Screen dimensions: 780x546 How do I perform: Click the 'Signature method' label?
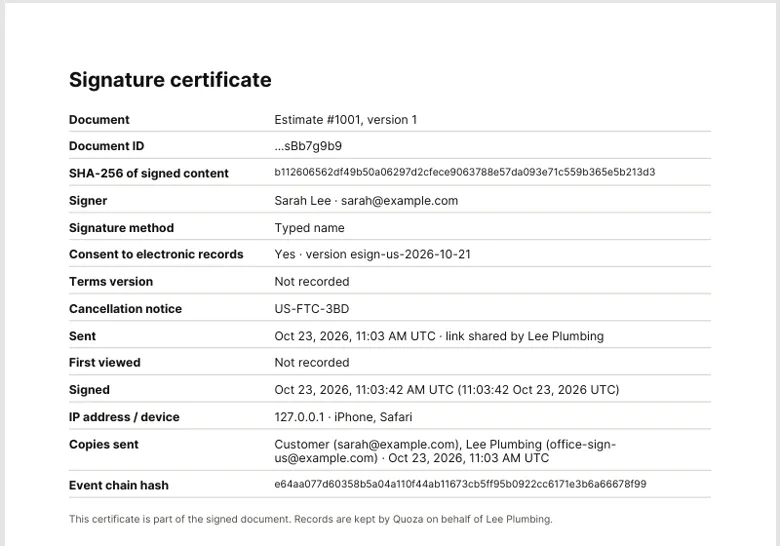pos(121,228)
